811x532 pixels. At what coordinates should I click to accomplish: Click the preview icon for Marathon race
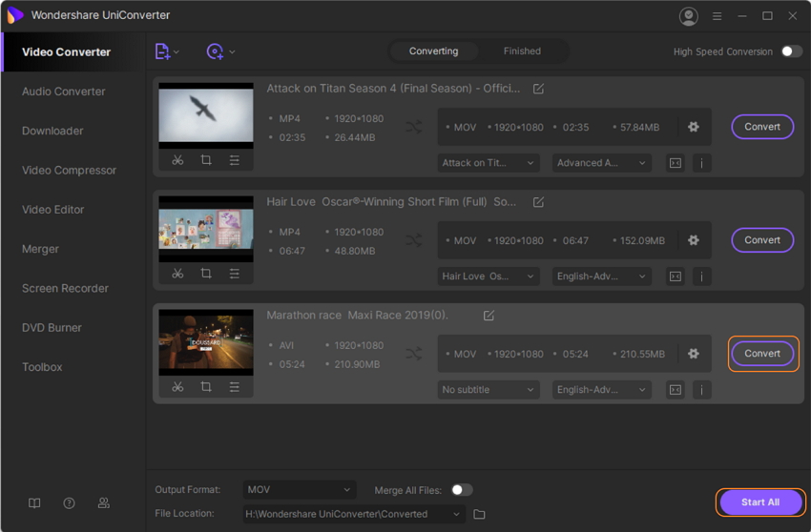676,390
